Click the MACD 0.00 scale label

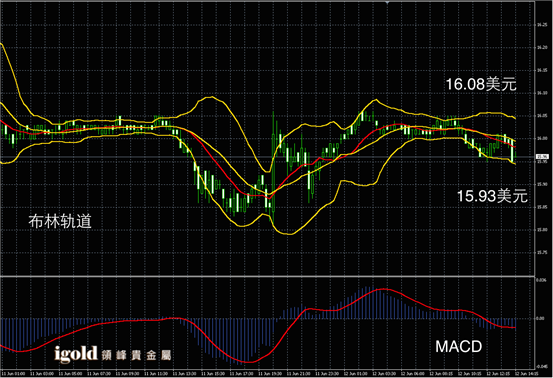click(540, 318)
